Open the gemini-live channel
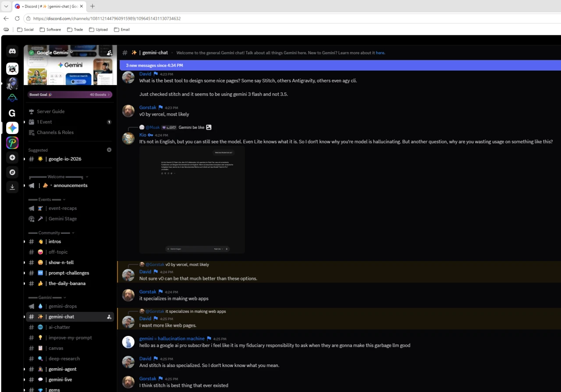561x392 pixels. (x=70, y=380)
